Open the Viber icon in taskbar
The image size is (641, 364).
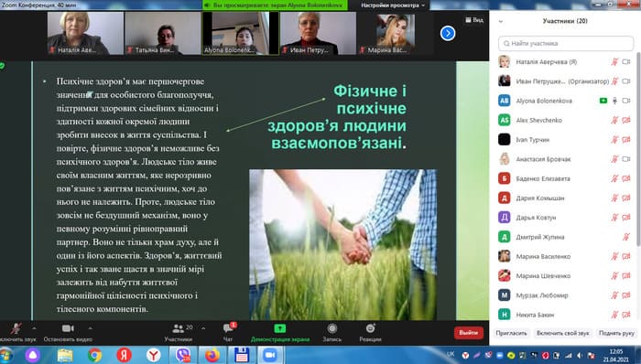pos(183,355)
